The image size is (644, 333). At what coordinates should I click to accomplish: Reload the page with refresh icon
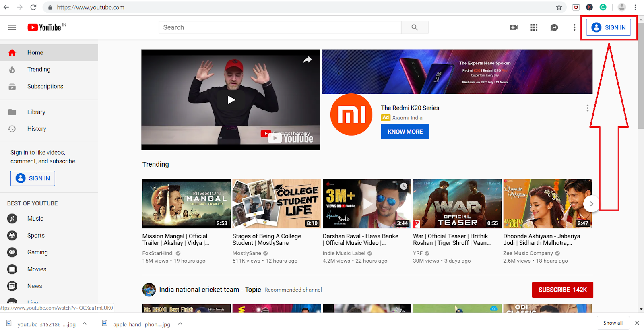coord(33,7)
